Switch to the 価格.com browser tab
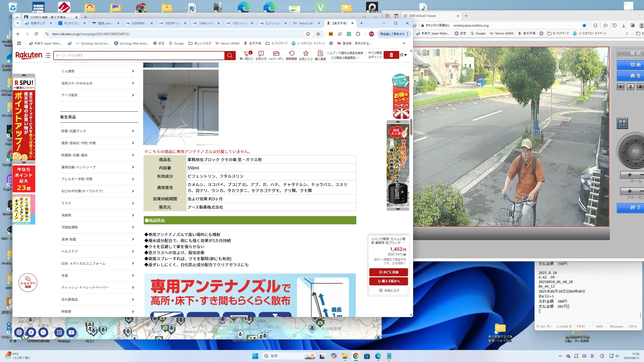Screen dimensions: 644x362 105,23
